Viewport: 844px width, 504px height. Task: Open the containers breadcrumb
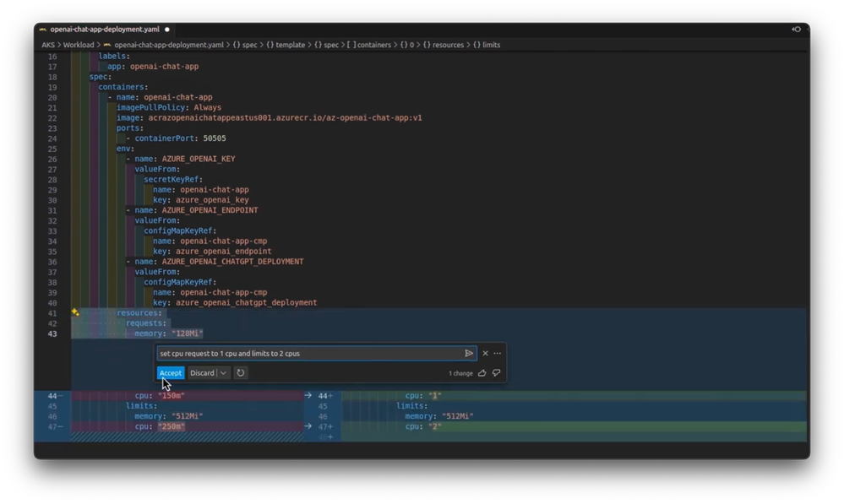pyautogui.click(x=368, y=45)
